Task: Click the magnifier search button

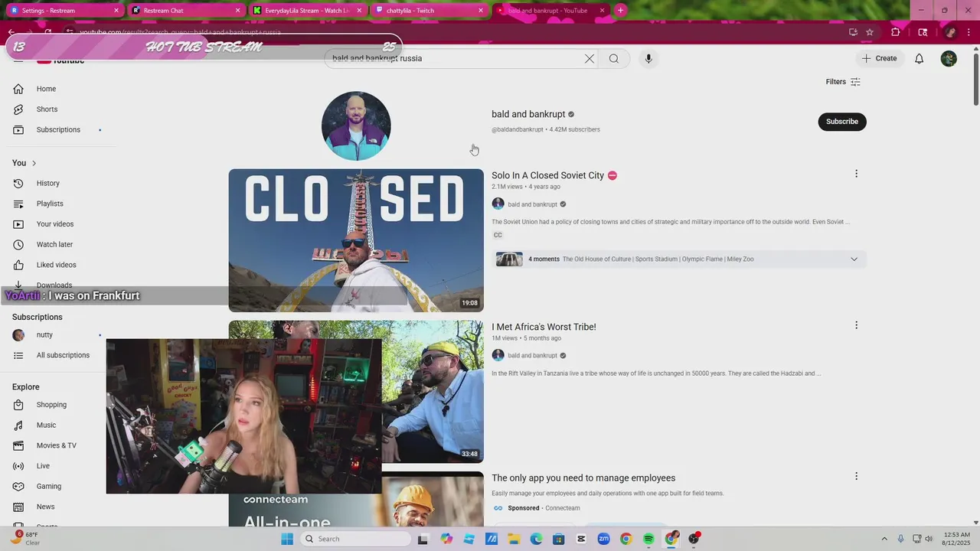Action: tap(614, 59)
